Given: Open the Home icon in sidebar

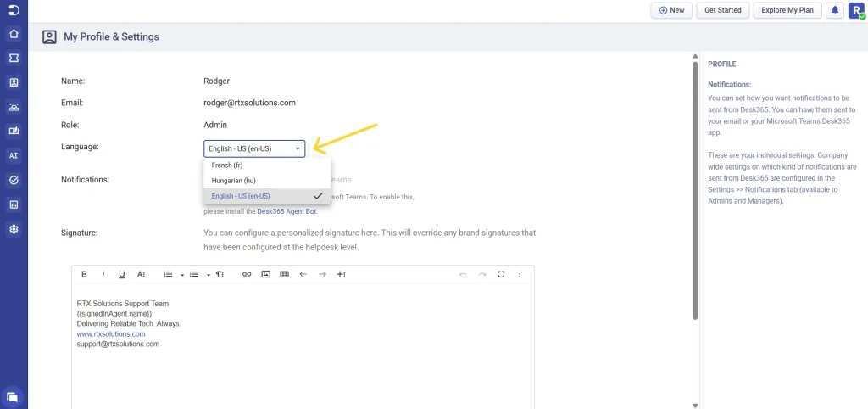Looking at the screenshot, I should tap(14, 34).
